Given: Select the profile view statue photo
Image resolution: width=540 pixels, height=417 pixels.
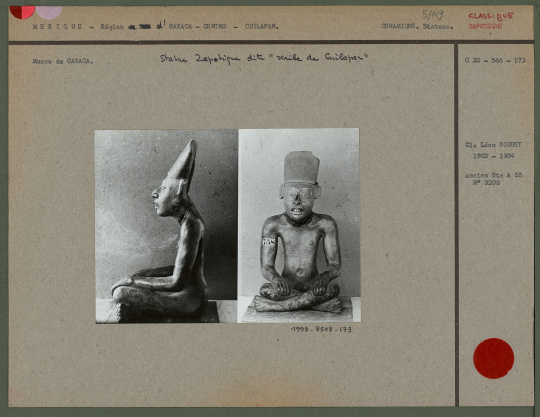Looking at the screenshot, I should tap(166, 226).
